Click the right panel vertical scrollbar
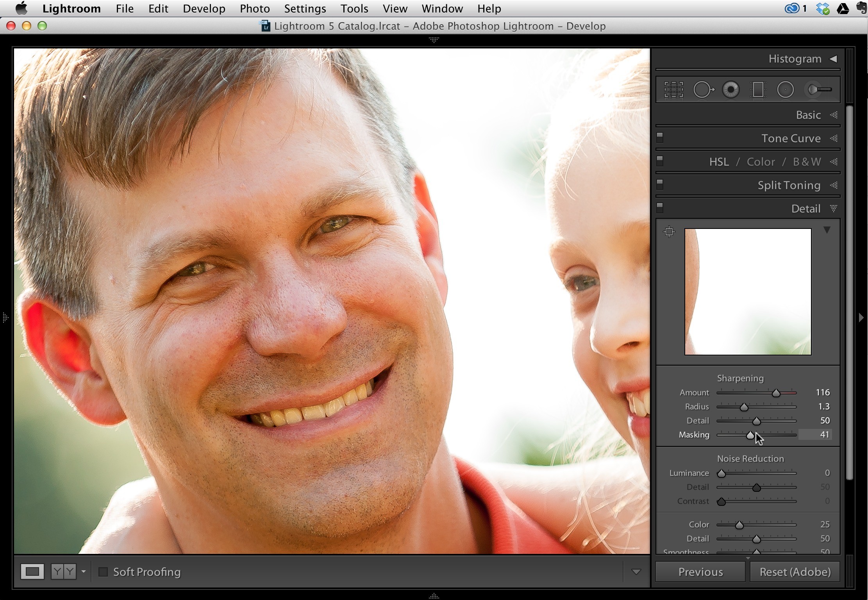Viewport: 868px width, 600px height. (x=849, y=292)
